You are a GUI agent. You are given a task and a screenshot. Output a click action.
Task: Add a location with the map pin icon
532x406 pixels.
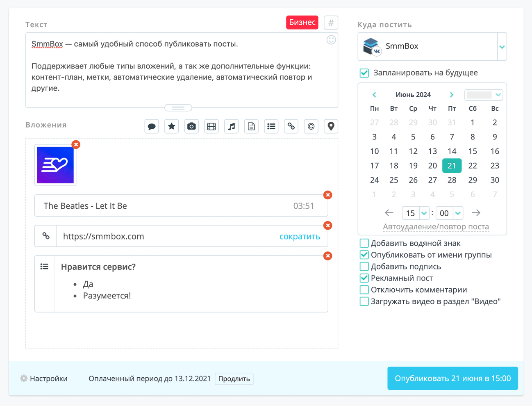pyautogui.click(x=331, y=126)
